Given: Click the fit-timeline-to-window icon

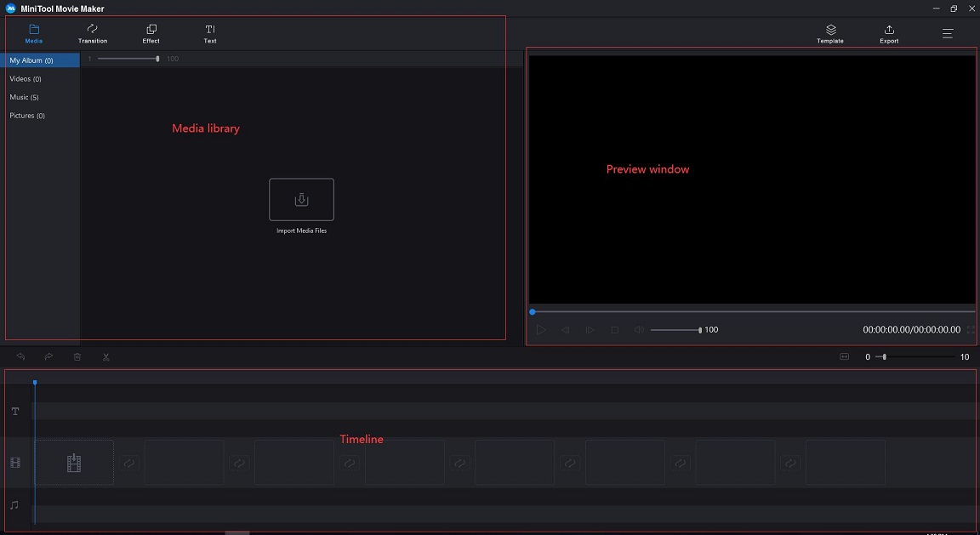Looking at the screenshot, I should pyautogui.click(x=843, y=356).
